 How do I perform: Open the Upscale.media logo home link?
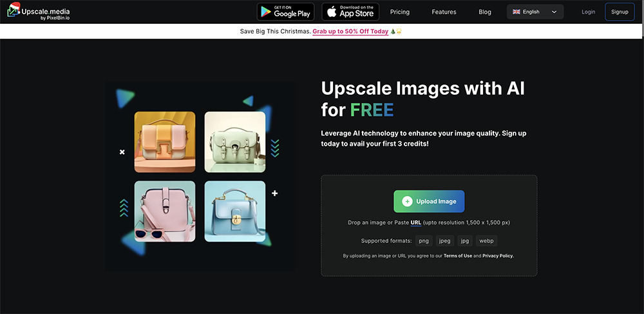[x=39, y=12]
